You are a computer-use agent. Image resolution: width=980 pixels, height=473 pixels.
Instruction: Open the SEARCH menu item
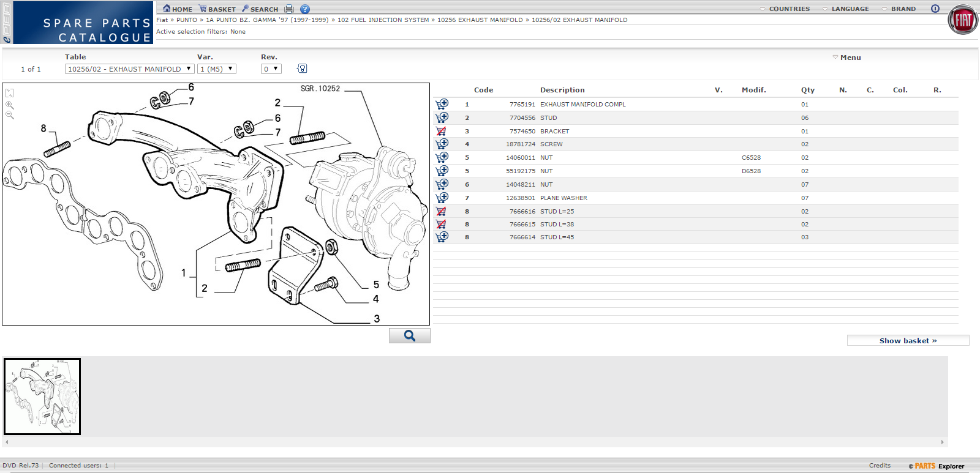point(260,9)
